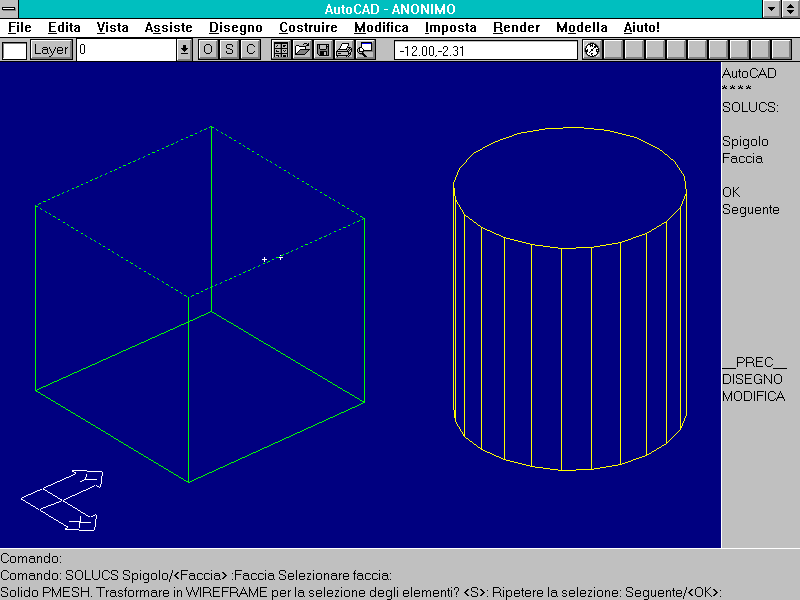Toggle the O (Ortho) mode button
800x600 pixels.
[208, 50]
